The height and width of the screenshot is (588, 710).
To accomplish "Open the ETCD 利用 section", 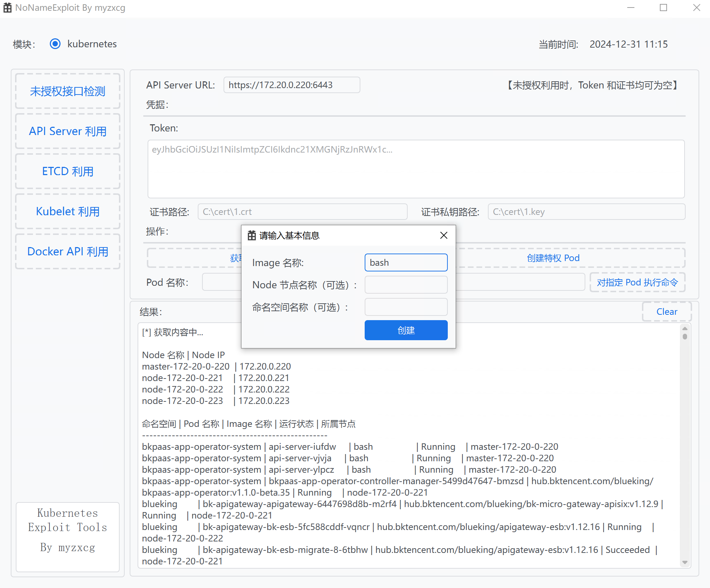I will coord(68,172).
